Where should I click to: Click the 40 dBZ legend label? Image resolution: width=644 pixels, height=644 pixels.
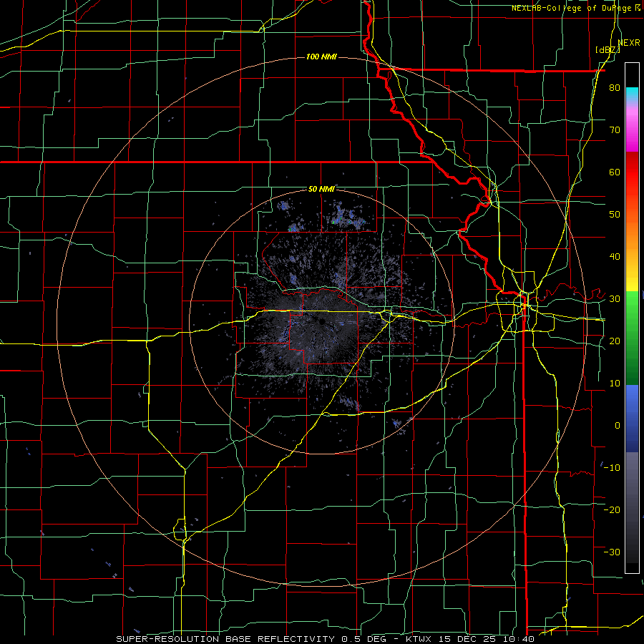pos(615,257)
